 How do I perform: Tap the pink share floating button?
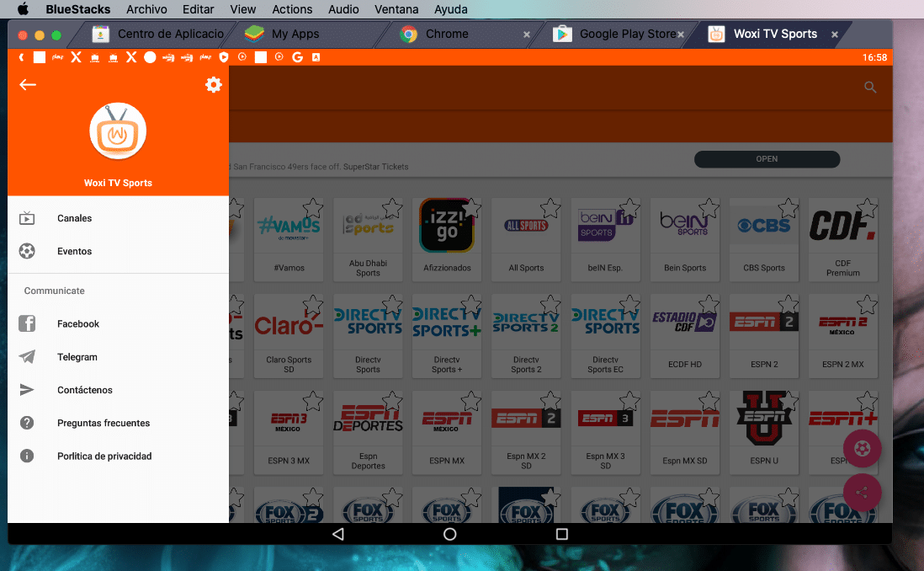pos(862,493)
